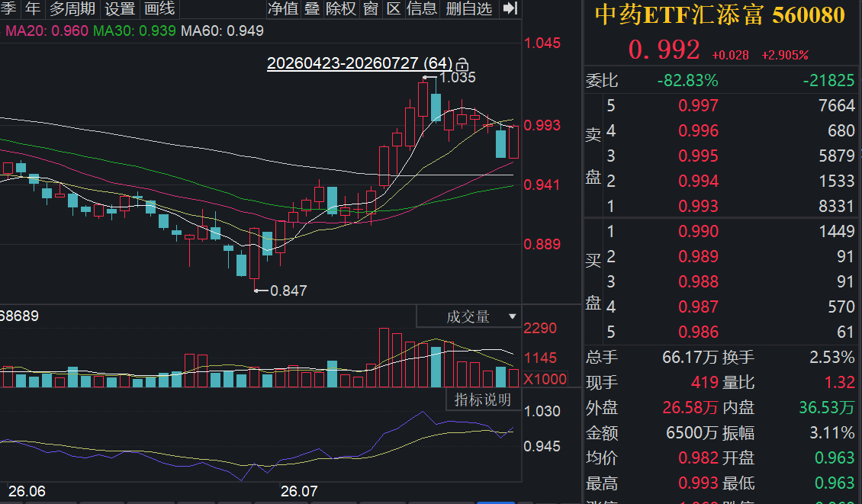Click 量比 value 1.32
The image size is (862, 504).
(x=839, y=383)
